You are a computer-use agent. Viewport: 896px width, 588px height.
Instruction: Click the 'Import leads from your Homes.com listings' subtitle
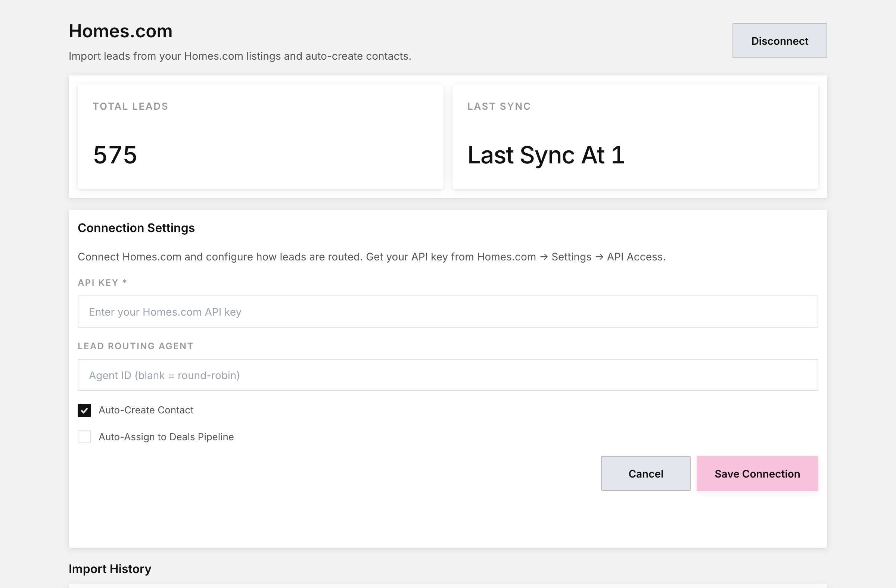[240, 56]
